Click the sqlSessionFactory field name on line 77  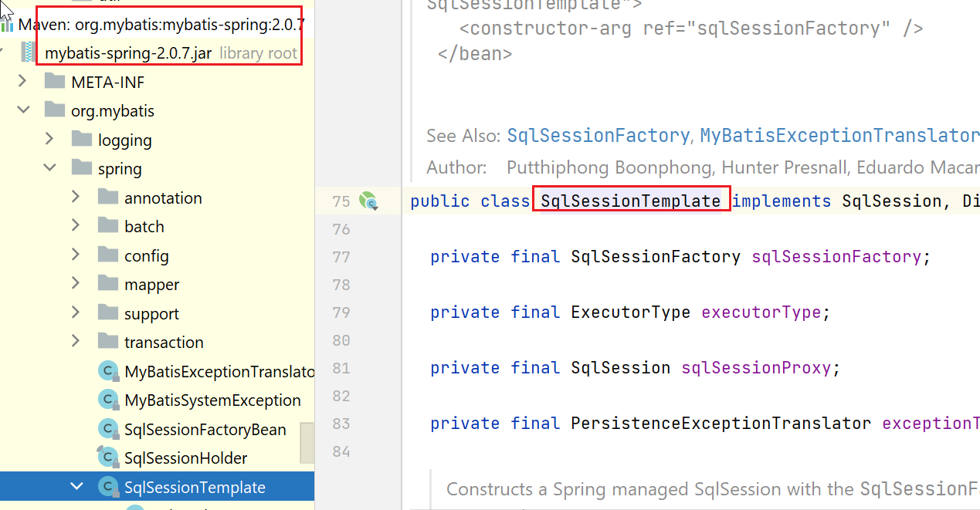836,257
